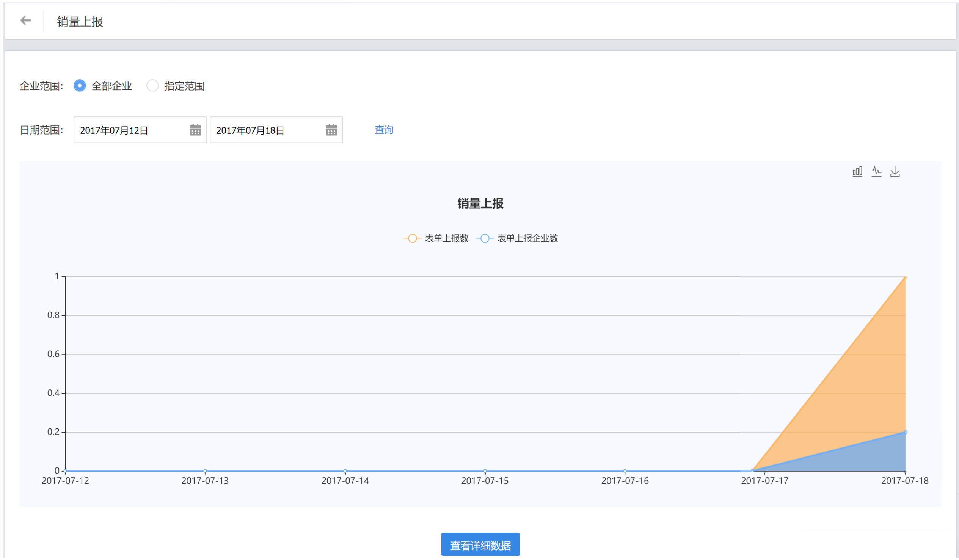959x560 pixels.
Task: Click x-axis label 2017-07-15
Action: coord(485,481)
